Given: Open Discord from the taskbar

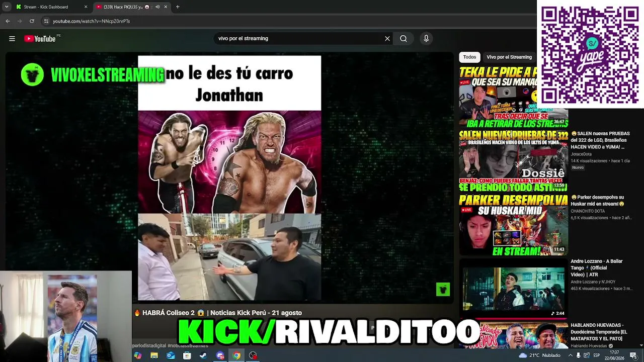Looking at the screenshot, I should (220, 355).
